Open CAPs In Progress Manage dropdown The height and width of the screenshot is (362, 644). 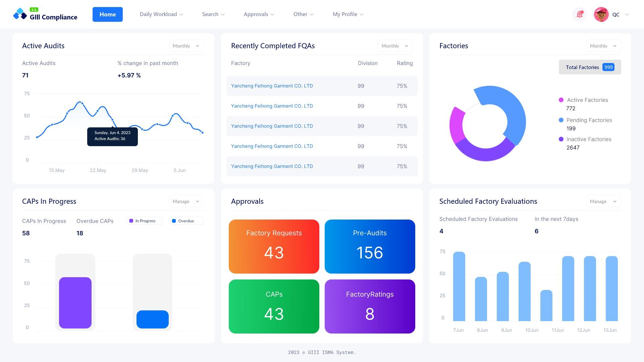(186, 201)
